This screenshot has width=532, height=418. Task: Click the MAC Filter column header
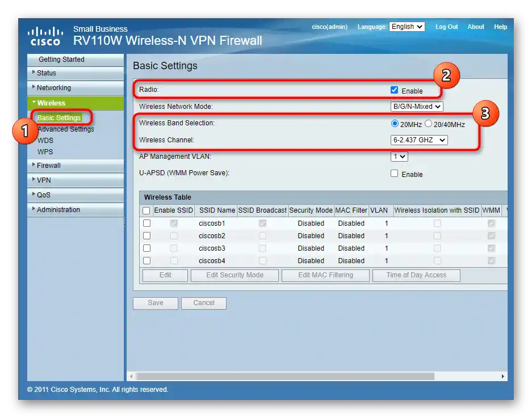[x=351, y=210]
